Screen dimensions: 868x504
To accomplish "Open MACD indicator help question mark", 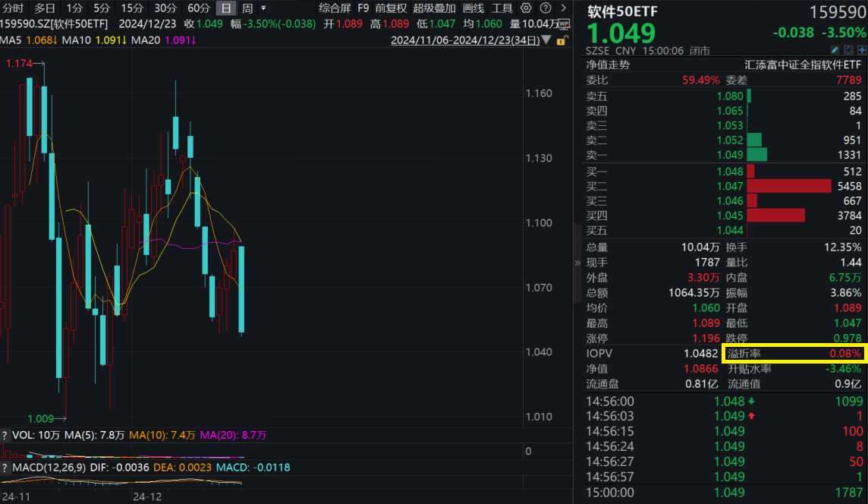I will [x=5, y=468].
